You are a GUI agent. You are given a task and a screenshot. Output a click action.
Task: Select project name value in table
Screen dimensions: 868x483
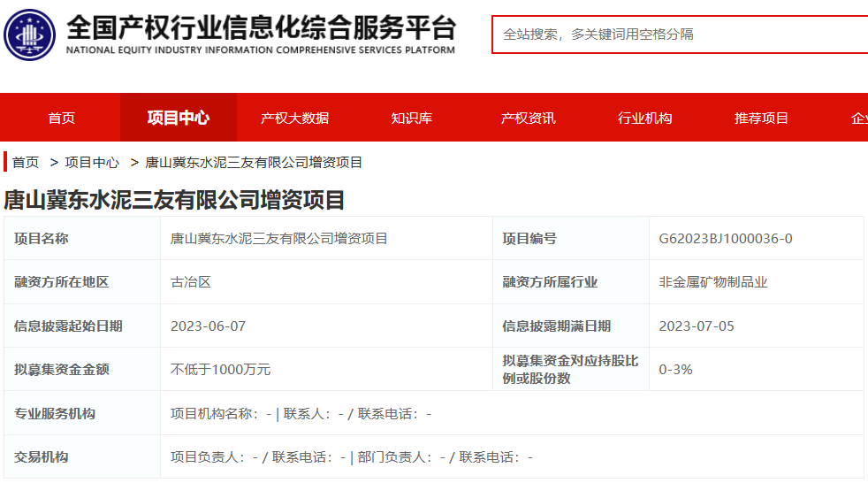(279, 239)
